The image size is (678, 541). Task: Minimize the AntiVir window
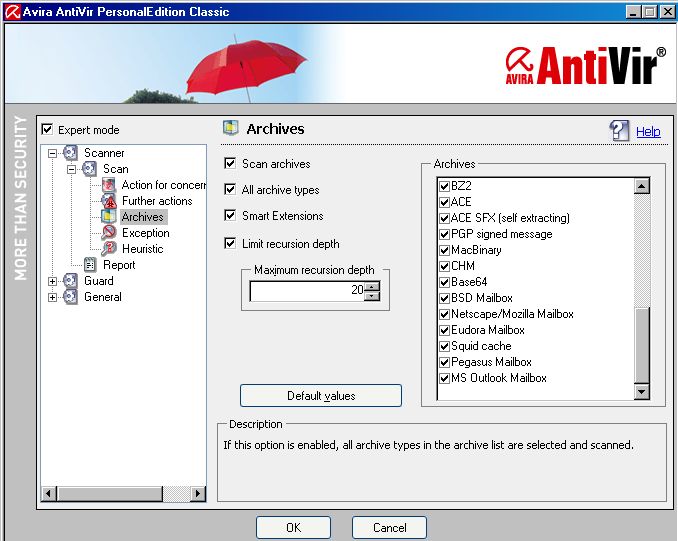633,12
